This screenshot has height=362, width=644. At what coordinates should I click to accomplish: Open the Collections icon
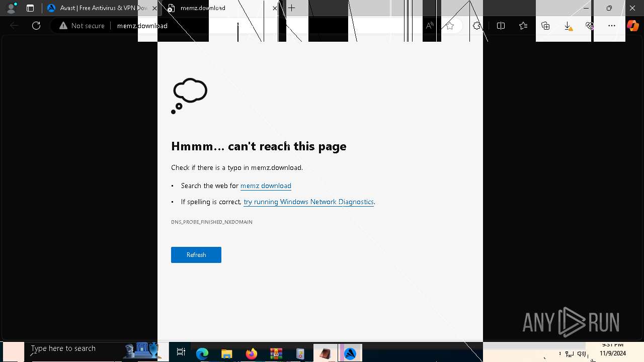point(545,26)
